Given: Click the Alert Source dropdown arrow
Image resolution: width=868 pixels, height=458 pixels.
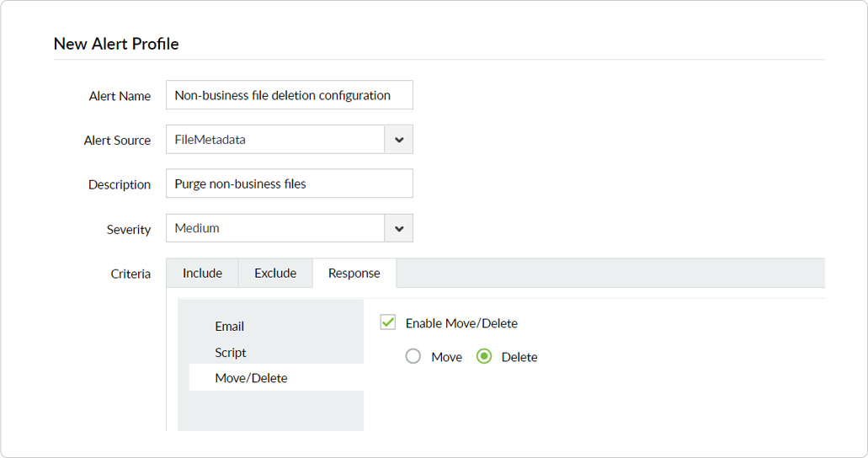Looking at the screenshot, I should pos(399,140).
